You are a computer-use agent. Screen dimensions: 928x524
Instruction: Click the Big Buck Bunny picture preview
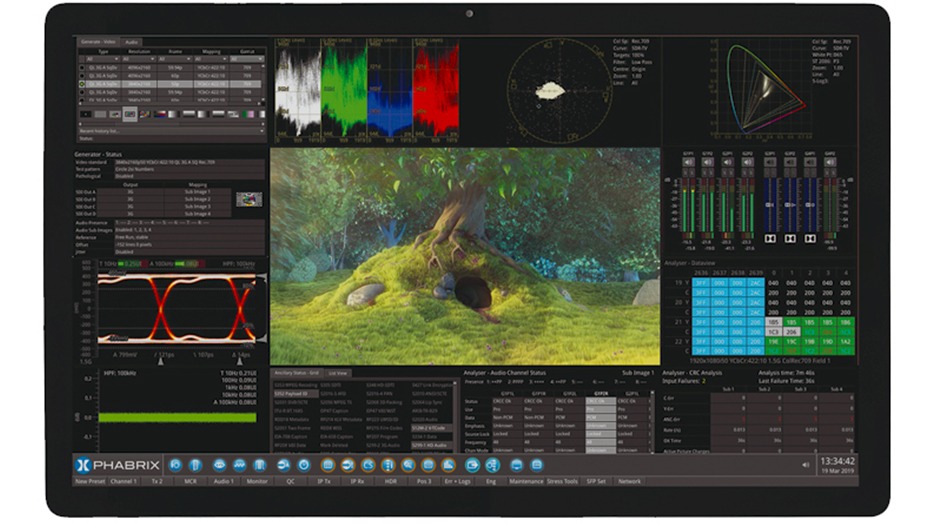(465, 256)
